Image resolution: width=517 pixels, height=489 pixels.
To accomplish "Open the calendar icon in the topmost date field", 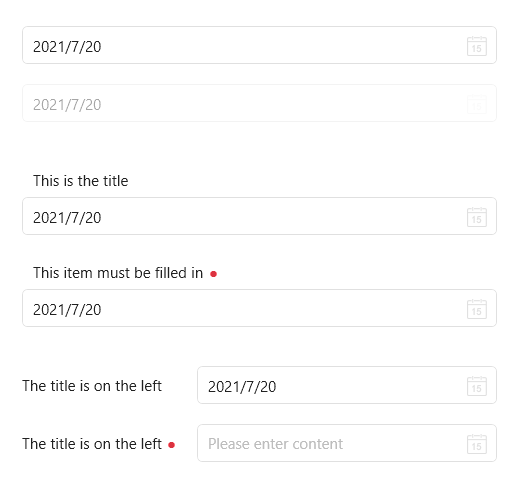I will tap(476, 46).
